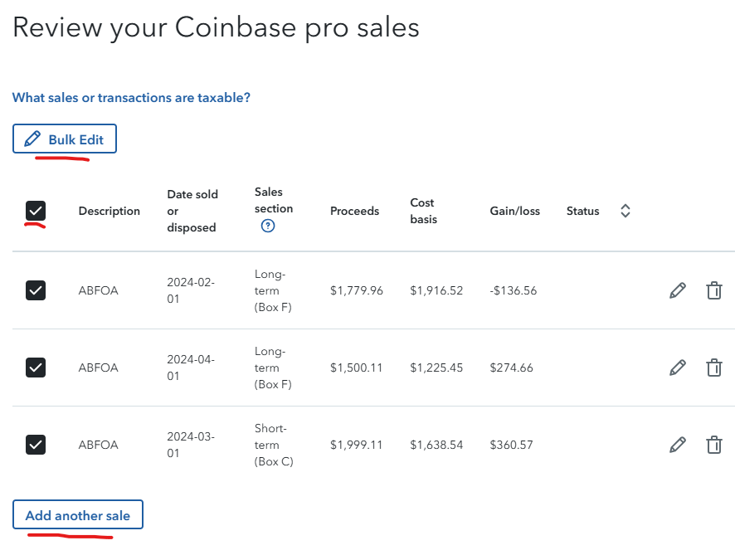Delete the 2024-03-01 ABFOA sale
The image size is (735, 560).
(x=714, y=445)
